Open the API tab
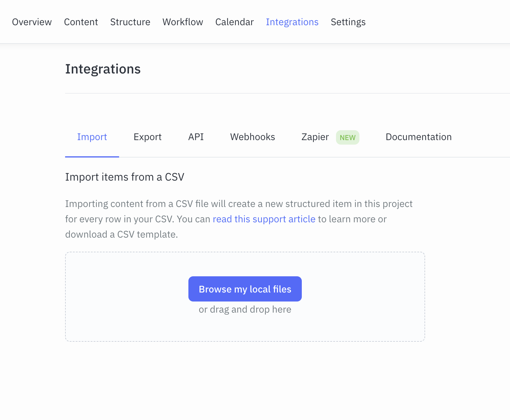The height and width of the screenshot is (420, 510). click(196, 137)
